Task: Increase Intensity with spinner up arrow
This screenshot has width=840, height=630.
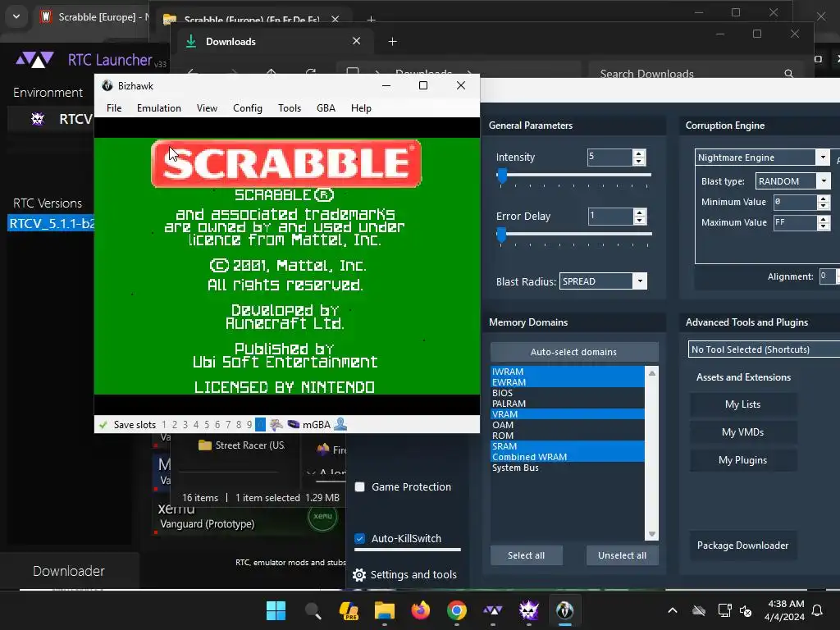Action: pyautogui.click(x=638, y=153)
